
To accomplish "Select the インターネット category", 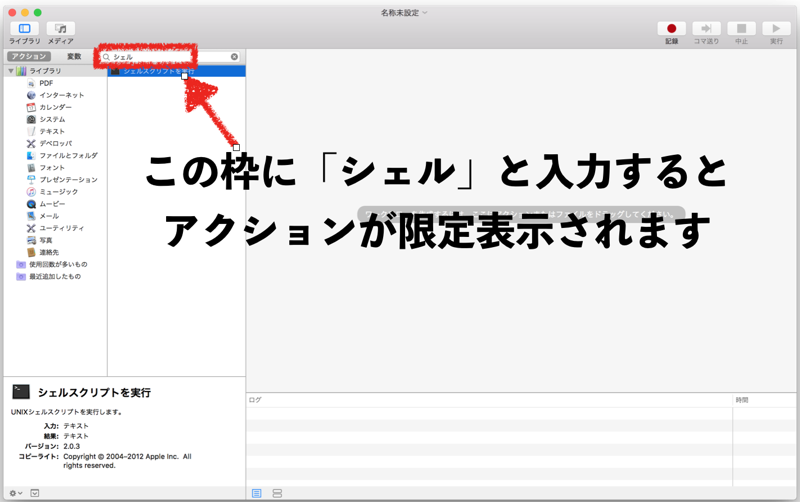I will click(x=62, y=95).
